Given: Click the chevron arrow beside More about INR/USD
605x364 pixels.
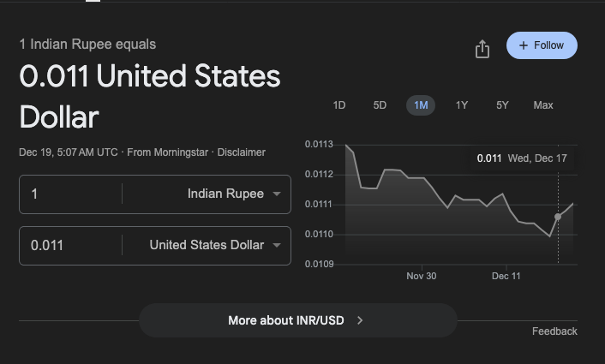Looking at the screenshot, I should (x=361, y=320).
